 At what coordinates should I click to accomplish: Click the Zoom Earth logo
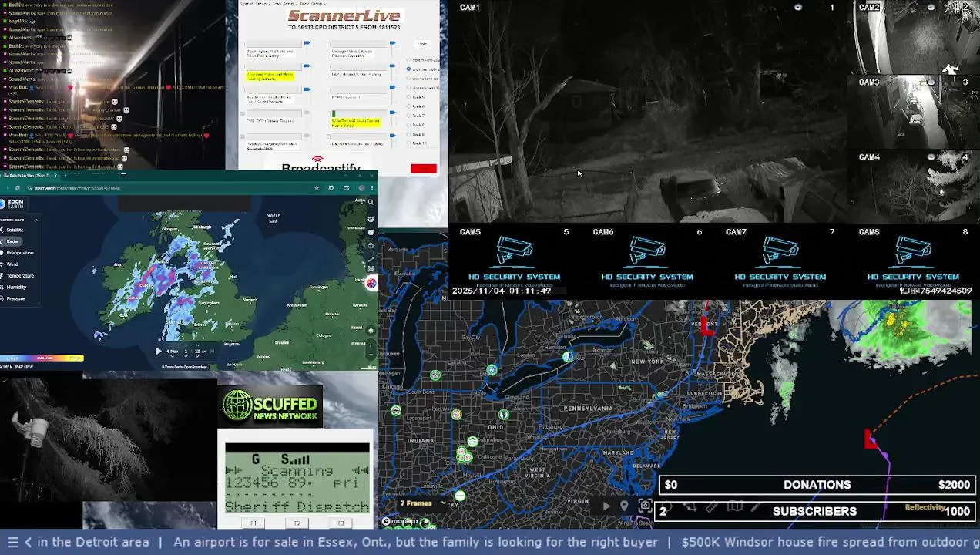(12, 203)
